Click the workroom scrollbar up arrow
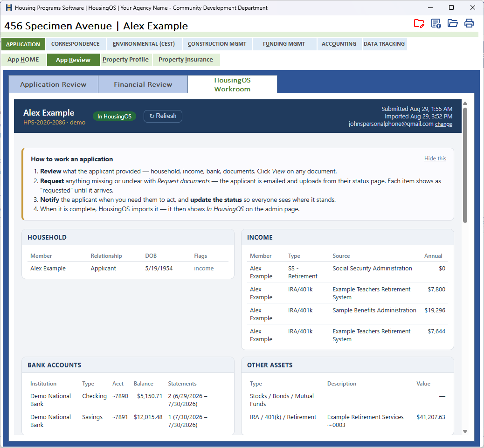Viewport: 484px width, 448px height. 465,103
